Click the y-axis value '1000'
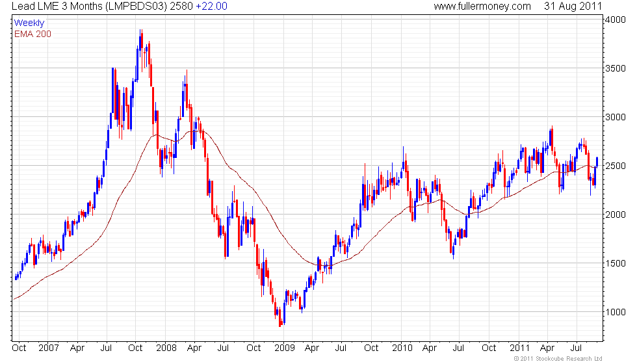Screen dimensions: 637x364 (616, 312)
